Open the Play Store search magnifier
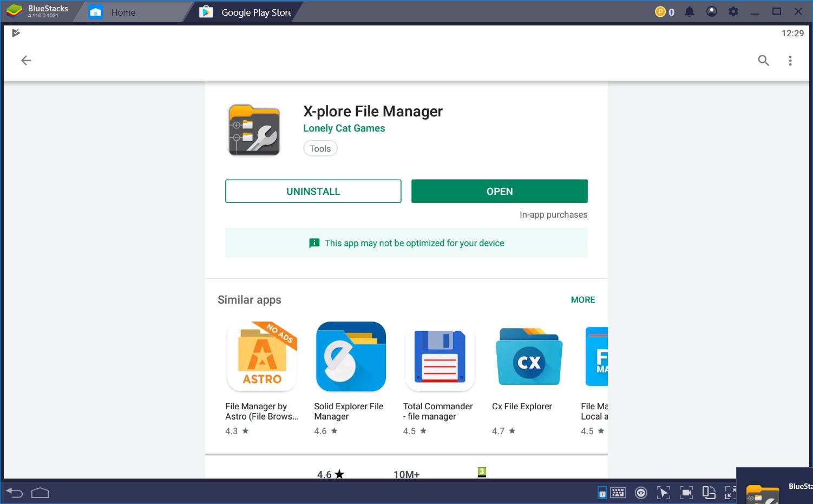The height and width of the screenshot is (504, 813). tap(763, 61)
